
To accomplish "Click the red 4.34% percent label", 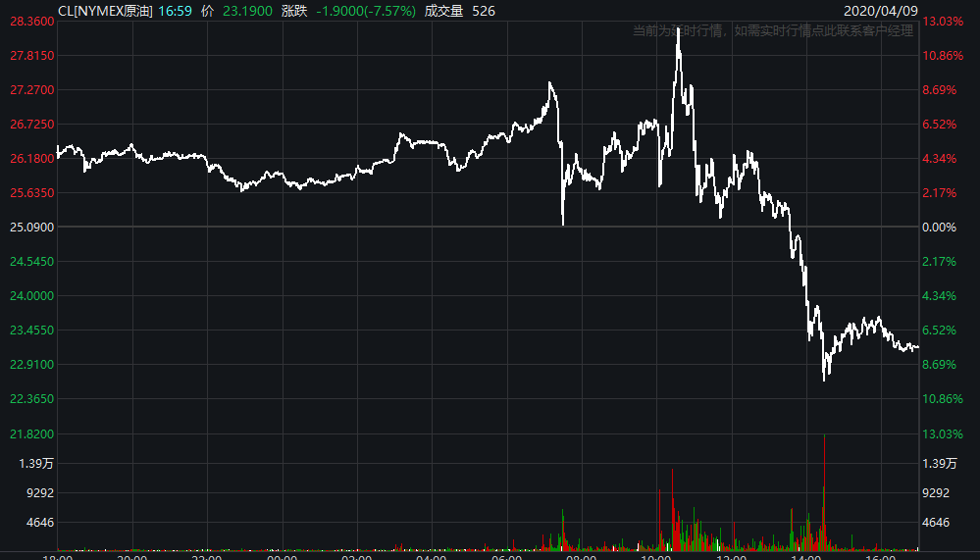I will tap(940, 159).
